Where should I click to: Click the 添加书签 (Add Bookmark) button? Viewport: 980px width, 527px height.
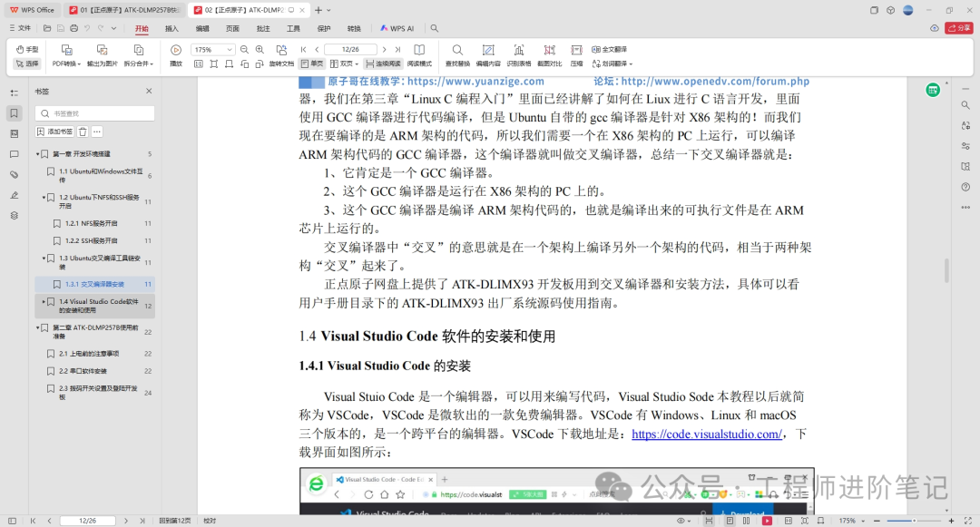(x=55, y=132)
